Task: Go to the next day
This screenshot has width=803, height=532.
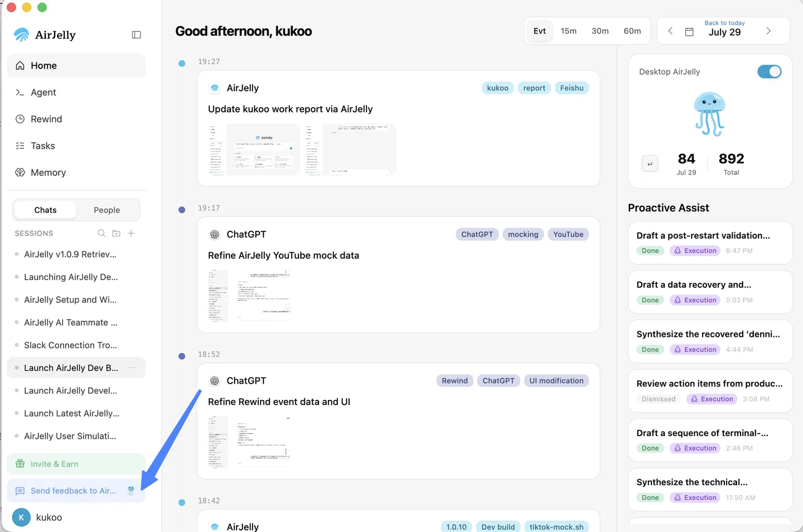Action: (768, 31)
